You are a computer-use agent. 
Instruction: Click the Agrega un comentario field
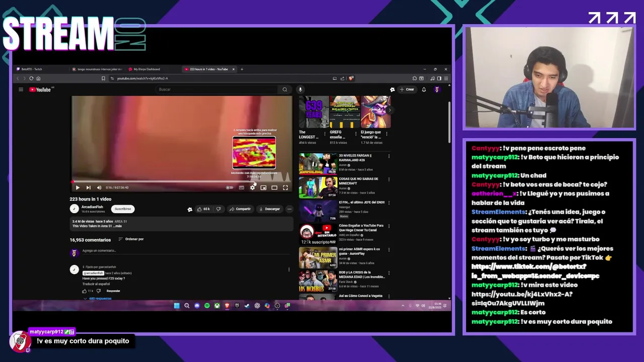click(x=186, y=251)
